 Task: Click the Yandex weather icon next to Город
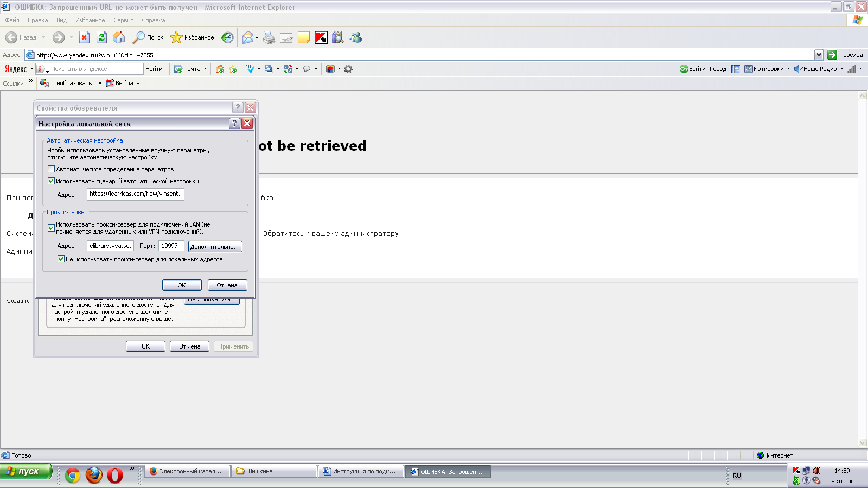pyautogui.click(x=736, y=69)
